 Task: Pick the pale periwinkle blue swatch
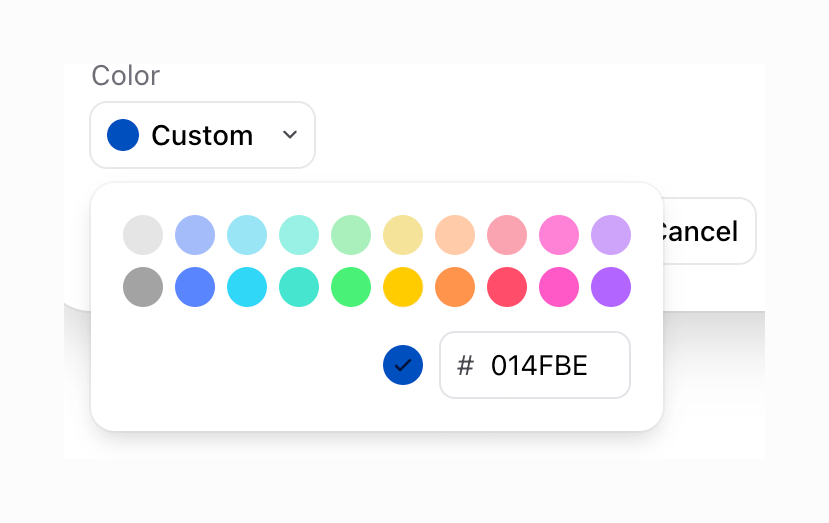tap(195, 235)
